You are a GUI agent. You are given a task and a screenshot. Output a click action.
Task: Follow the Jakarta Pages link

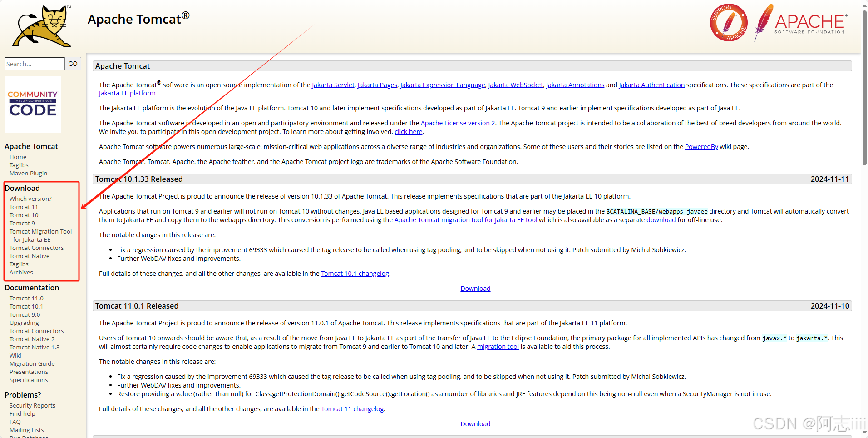pos(377,85)
